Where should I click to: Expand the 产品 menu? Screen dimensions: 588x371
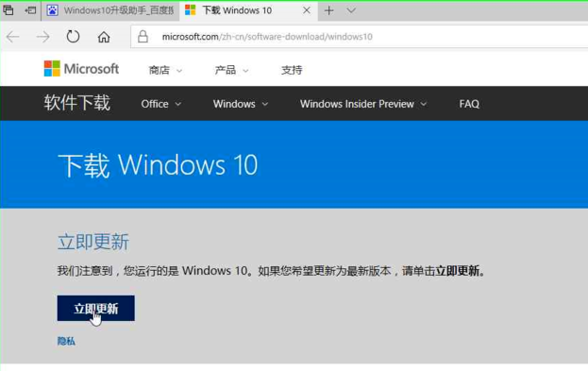click(x=231, y=70)
